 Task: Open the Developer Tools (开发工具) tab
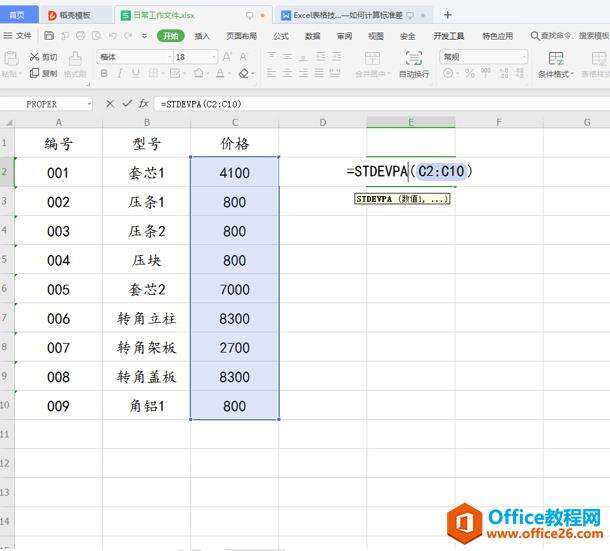click(449, 36)
